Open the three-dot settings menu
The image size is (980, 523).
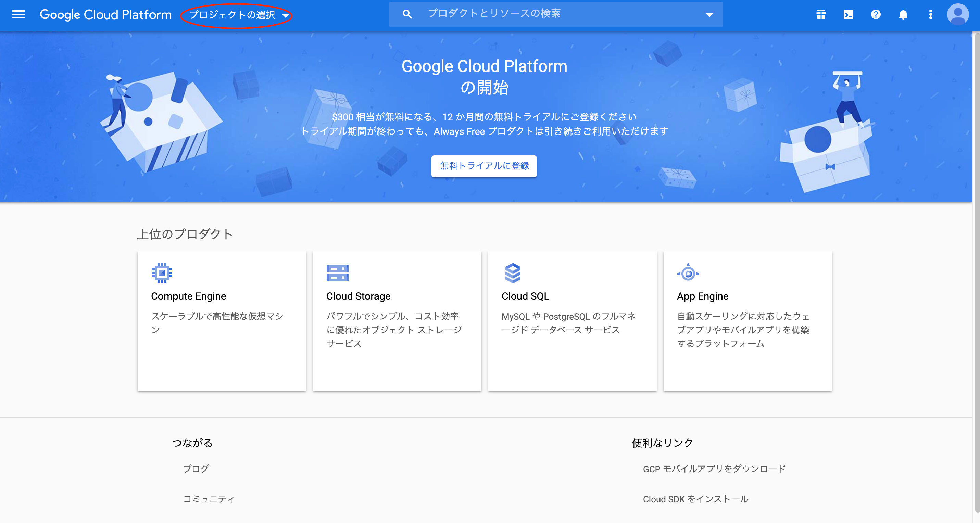click(x=931, y=14)
